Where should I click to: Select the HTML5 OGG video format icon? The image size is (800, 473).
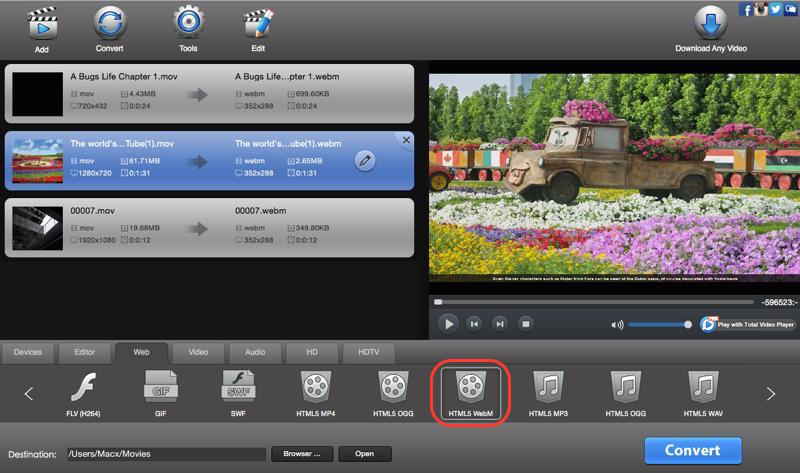[393, 387]
